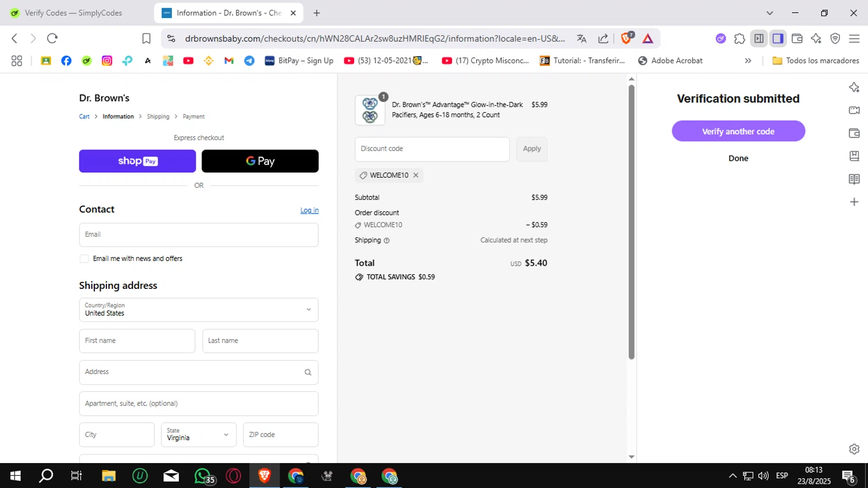Pay with Shop Pay button
Image resolution: width=868 pixels, height=488 pixels.
pos(137,161)
